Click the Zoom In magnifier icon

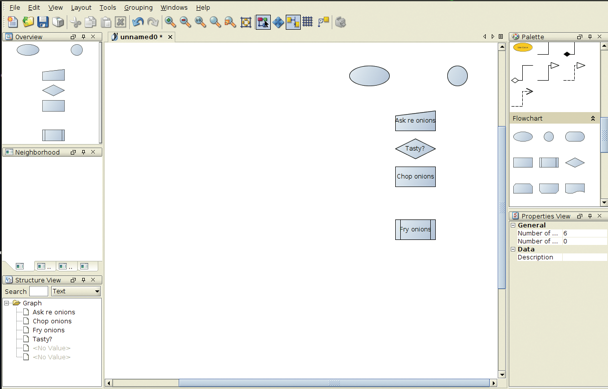pyautogui.click(x=170, y=22)
